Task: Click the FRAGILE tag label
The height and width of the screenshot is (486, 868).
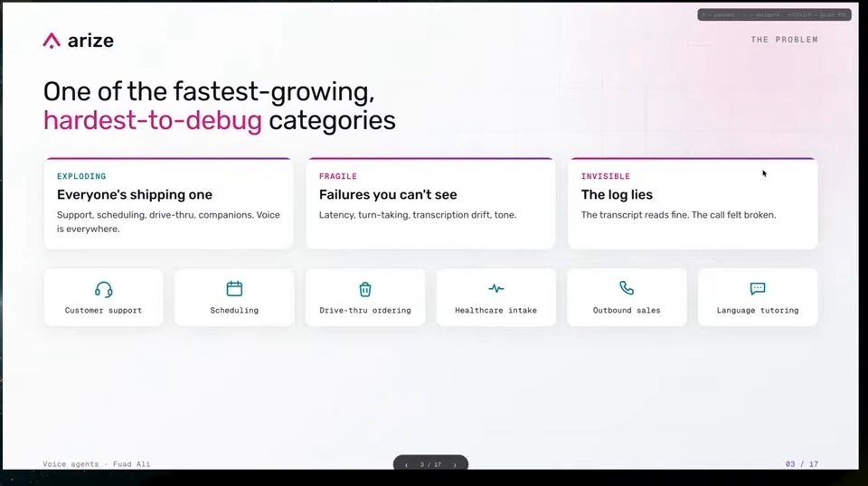Action: point(337,176)
